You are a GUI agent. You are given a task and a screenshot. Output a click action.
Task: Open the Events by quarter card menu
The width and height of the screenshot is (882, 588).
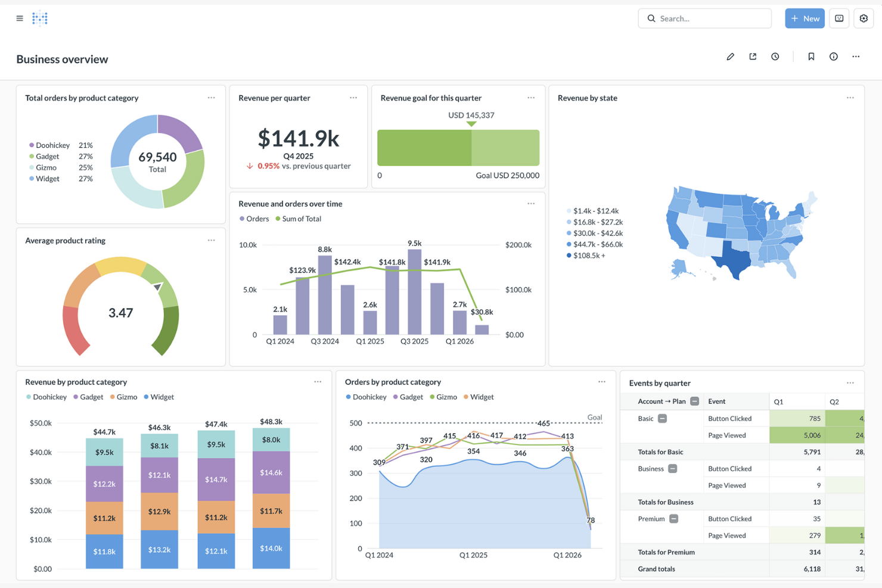pos(850,382)
